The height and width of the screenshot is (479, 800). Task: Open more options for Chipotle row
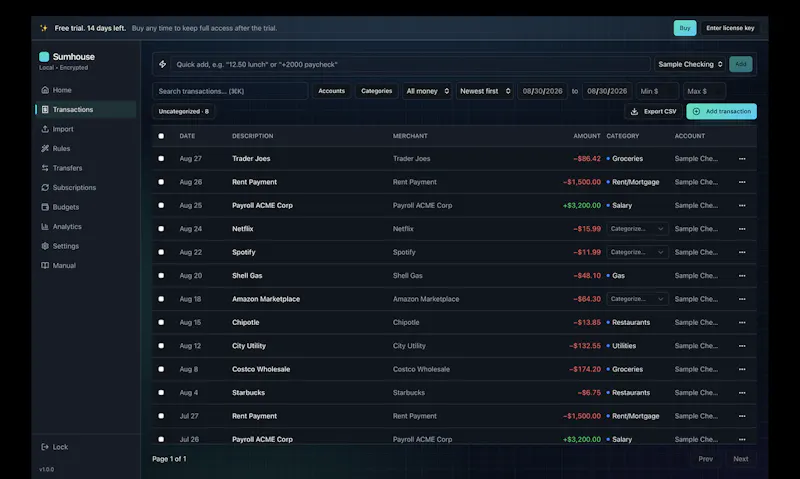(742, 322)
